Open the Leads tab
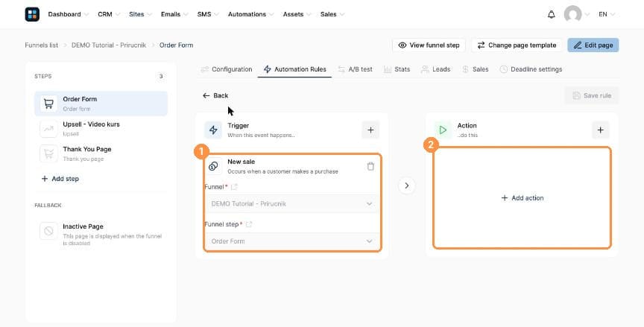 (436, 69)
